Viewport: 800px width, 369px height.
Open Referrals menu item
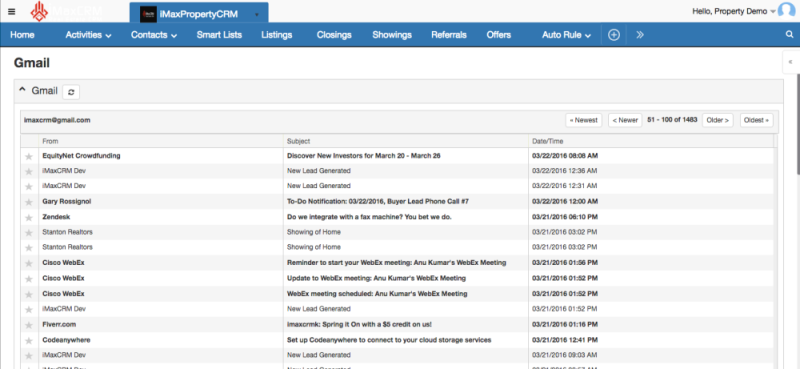pyautogui.click(x=449, y=35)
